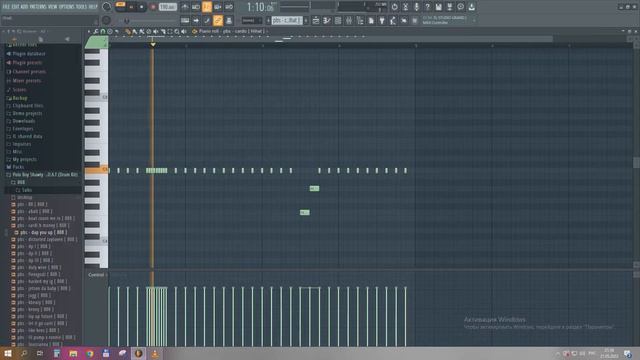Switch the PAT/SONG mode toggle

(120, 7)
